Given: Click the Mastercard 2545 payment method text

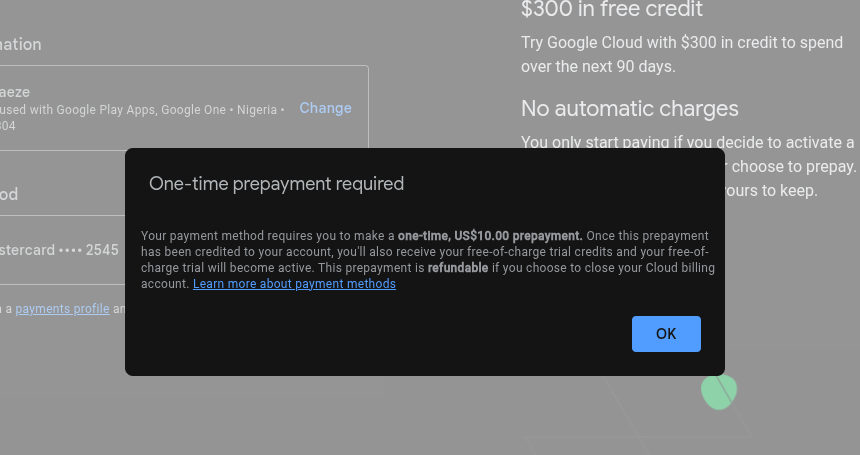Looking at the screenshot, I should (59, 250).
